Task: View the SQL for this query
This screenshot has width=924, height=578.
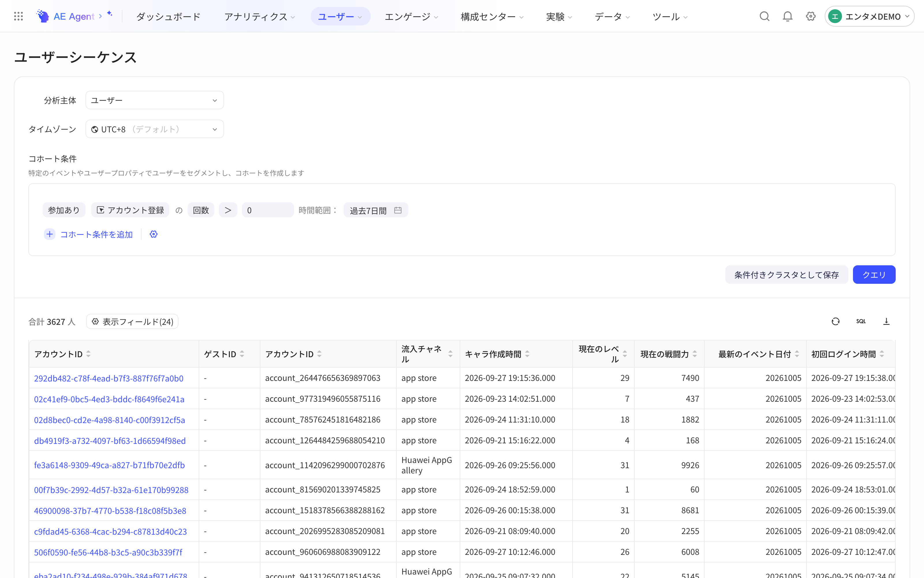Action: click(x=860, y=321)
